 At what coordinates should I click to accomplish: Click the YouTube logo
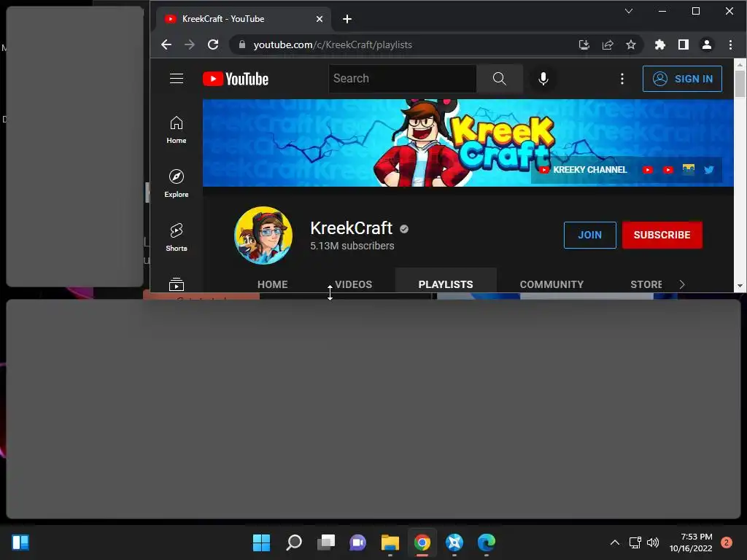coord(236,79)
